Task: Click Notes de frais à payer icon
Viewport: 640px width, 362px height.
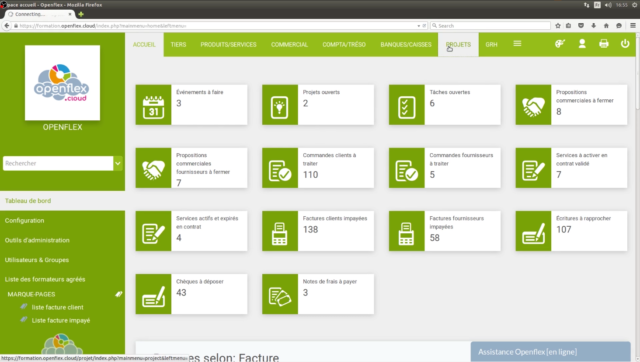Action: click(x=280, y=294)
